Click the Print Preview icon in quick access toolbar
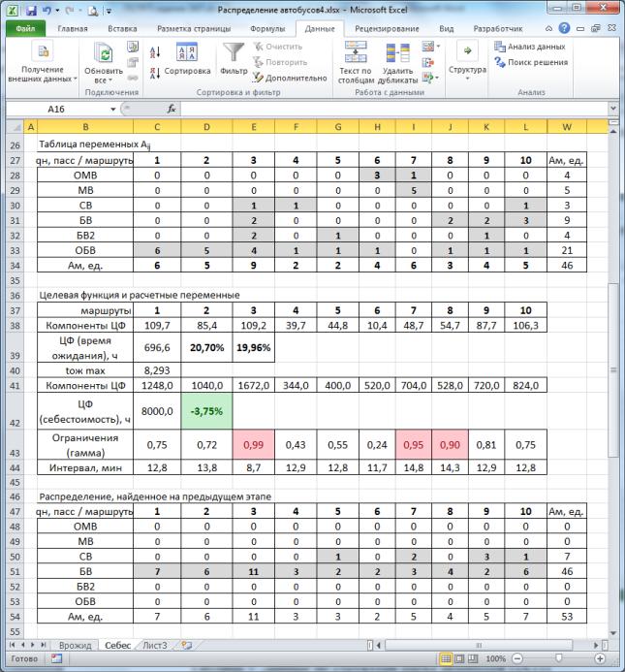Image resolution: width=625 pixels, height=672 pixels. [92, 11]
